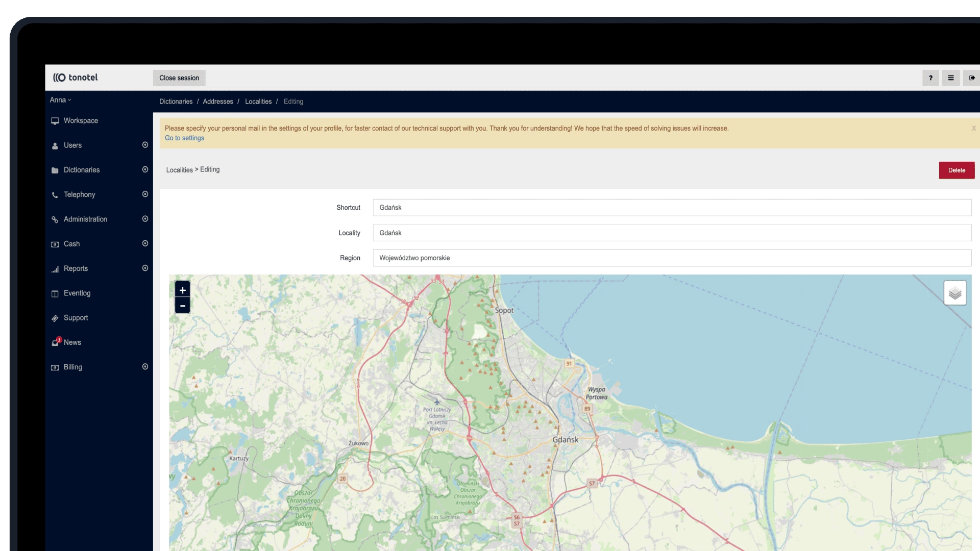
Task: Zoom in the map with plus button
Action: pyautogui.click(x=182, y=290)
